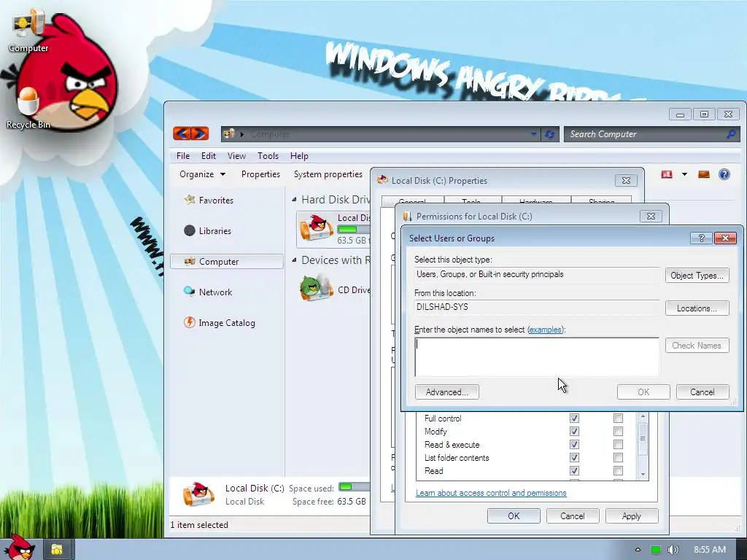
Task: Click the object names text box
Action: [537, 357]
